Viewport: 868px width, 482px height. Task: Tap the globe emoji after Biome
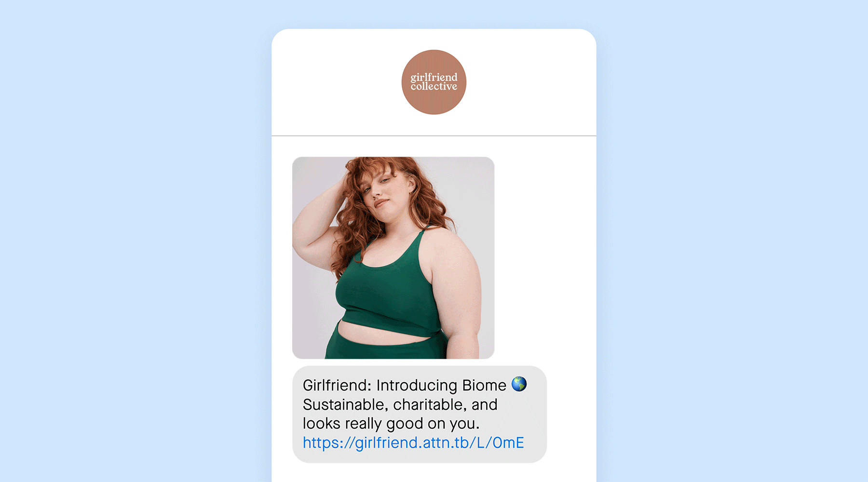tap(519, 384)
